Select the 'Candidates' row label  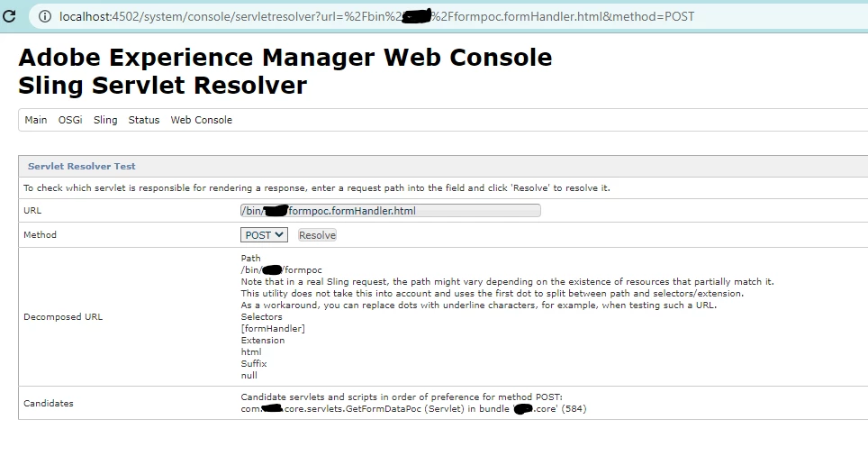pyautogui.click(x=49, y=404)
